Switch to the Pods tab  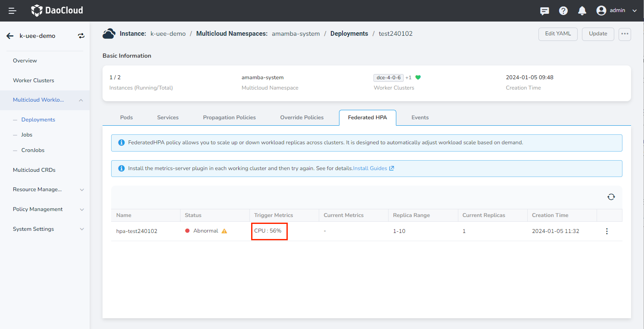126,117
